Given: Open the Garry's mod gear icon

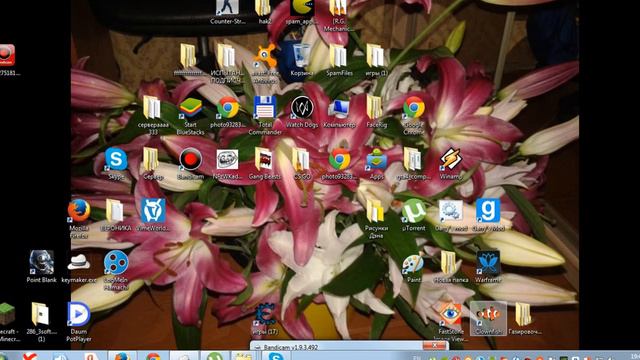Looking at the screenshot, I should click(x=451, y=215).
